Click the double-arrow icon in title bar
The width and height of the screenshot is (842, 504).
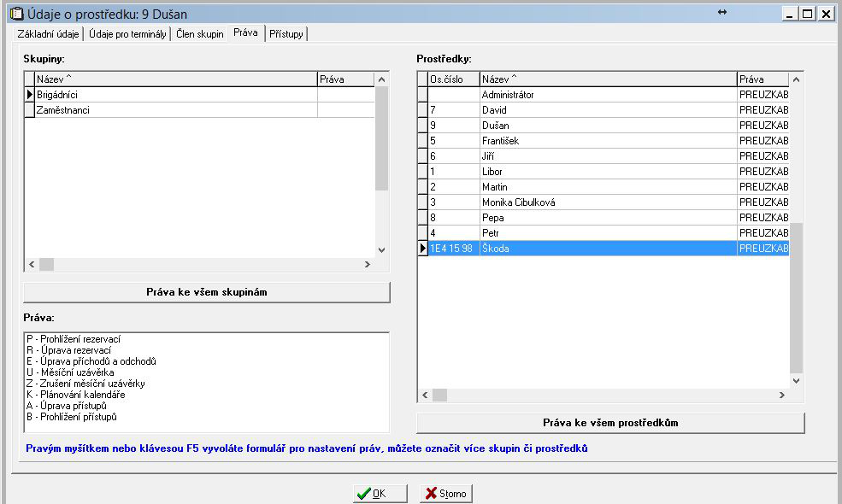point(721,13)
